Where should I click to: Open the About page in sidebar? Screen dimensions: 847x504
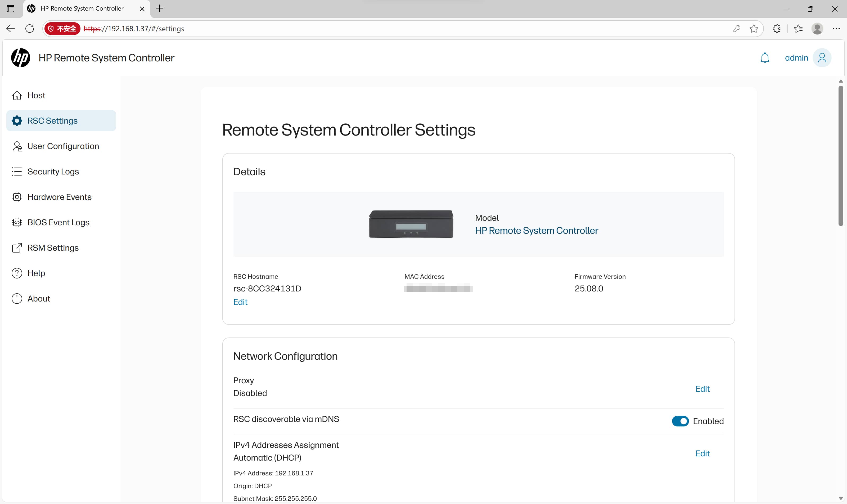[x=39, y=299]
